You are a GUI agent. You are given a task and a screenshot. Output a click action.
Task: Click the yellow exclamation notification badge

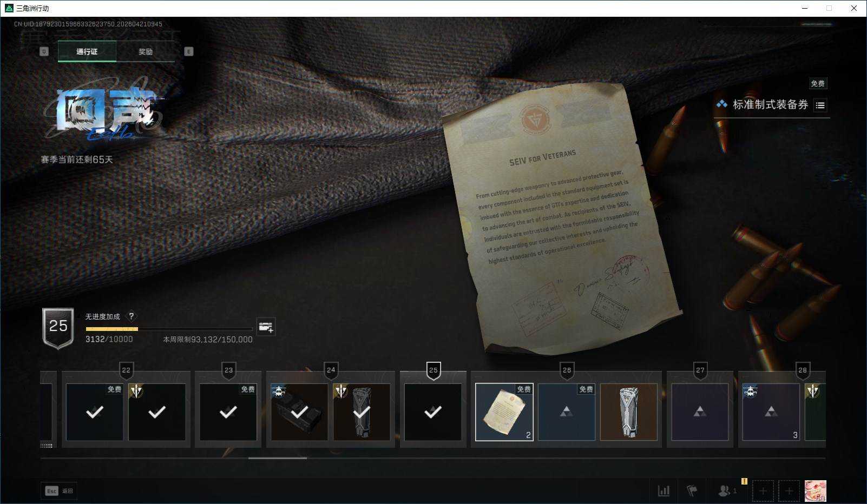coord(744,481)
